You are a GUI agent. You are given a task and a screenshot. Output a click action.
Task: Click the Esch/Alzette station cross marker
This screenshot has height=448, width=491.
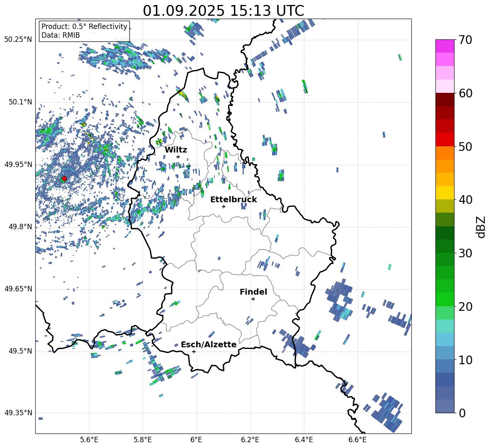click(194, 351)
